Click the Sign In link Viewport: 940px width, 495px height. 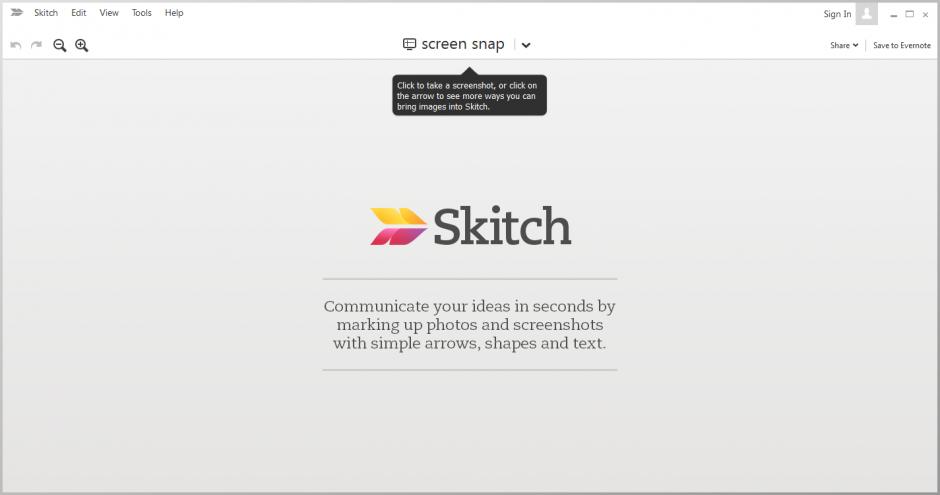click(x=837, y=14)
